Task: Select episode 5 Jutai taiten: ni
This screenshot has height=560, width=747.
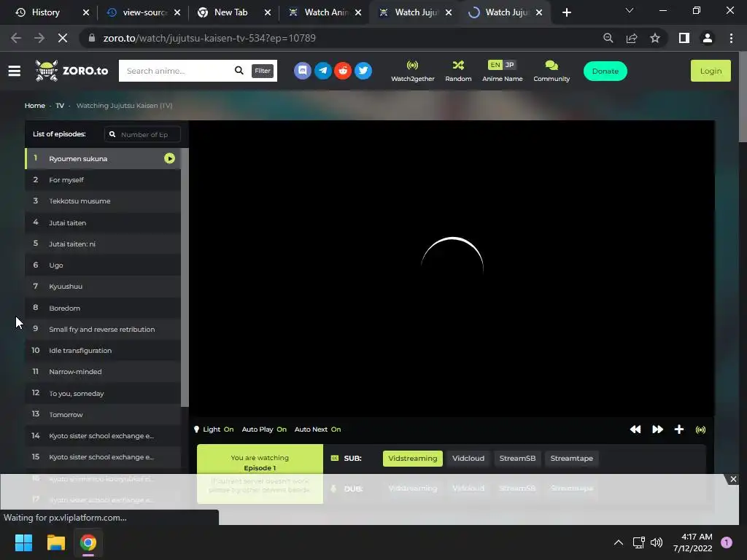Action: pyautogui.click(x=103, y=244)
